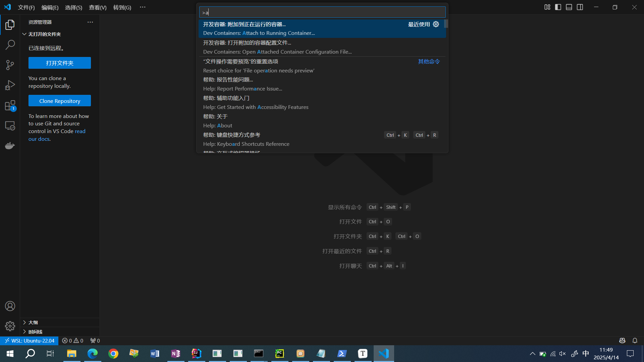644x362 pixels.
Task: Configure keybinding gear for Attach command
Action: [436, 24]
